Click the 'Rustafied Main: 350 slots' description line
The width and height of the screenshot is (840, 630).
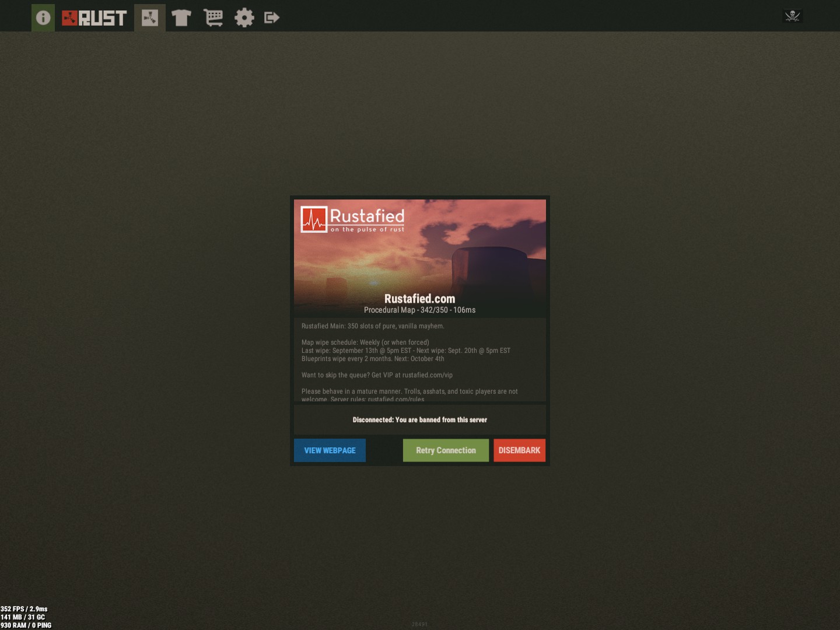tap(373, 326)
